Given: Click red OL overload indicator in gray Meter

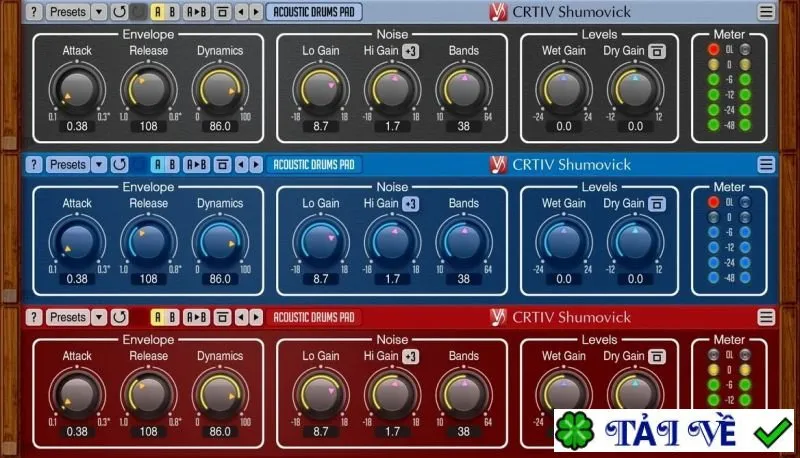Looking at the screenshot, I should (713, 49).
